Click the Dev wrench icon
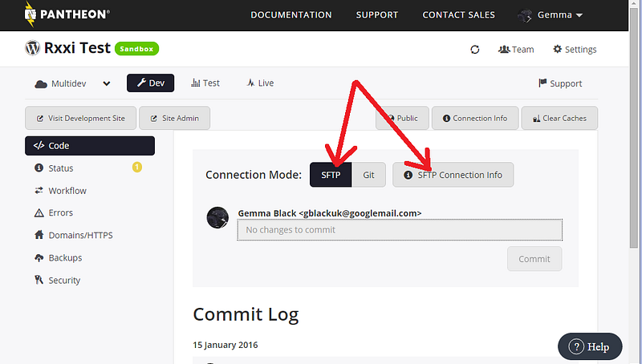642x364 pixels. 141,83
